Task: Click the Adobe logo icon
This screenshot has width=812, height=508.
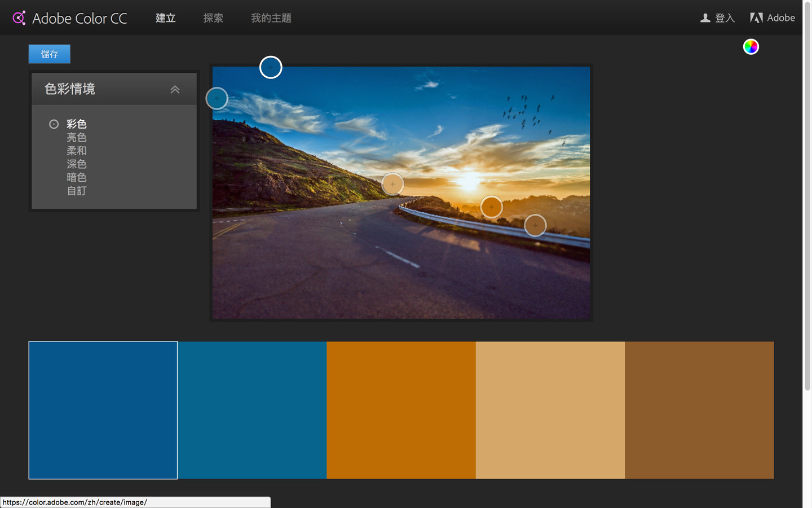Action: (x=756, y=18)
